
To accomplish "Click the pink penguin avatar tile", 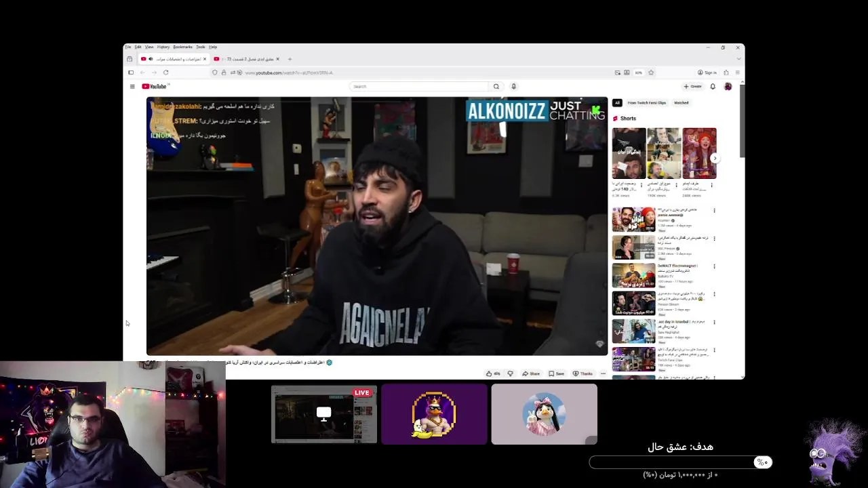I will click(x=545, y=415).
